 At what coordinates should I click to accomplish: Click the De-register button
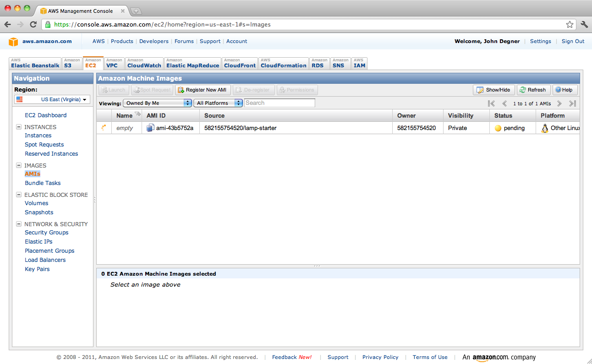tap(253, 90)
